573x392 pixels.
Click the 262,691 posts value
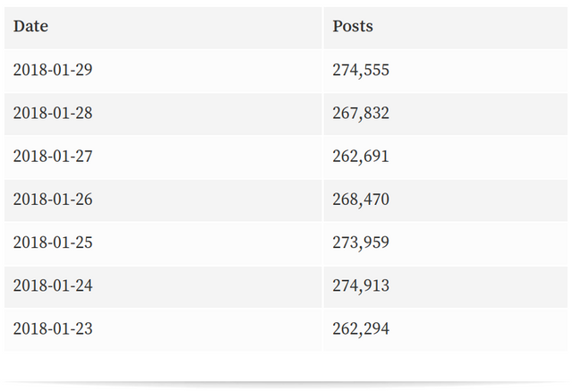click(x=361, y=156)
